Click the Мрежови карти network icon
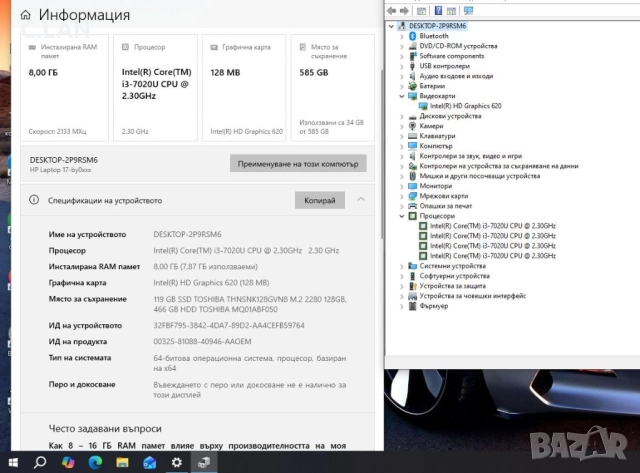 click(413, 196)
